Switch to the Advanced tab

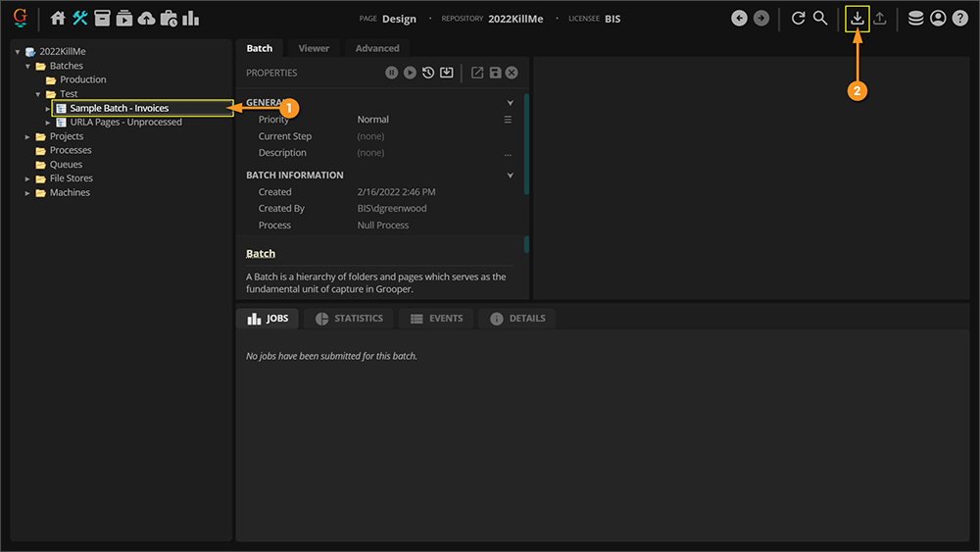click(377, 48)
